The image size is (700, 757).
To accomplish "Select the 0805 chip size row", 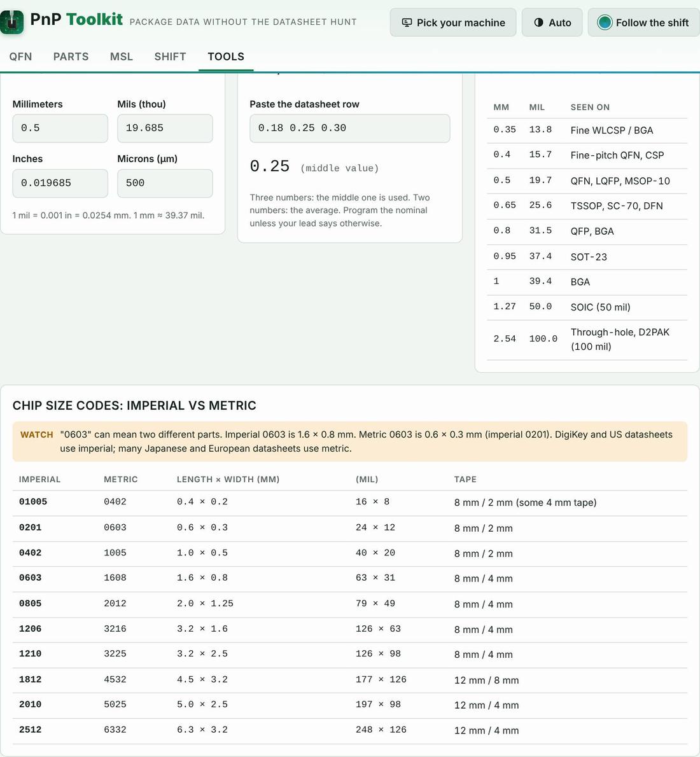I will coord(350,604).
